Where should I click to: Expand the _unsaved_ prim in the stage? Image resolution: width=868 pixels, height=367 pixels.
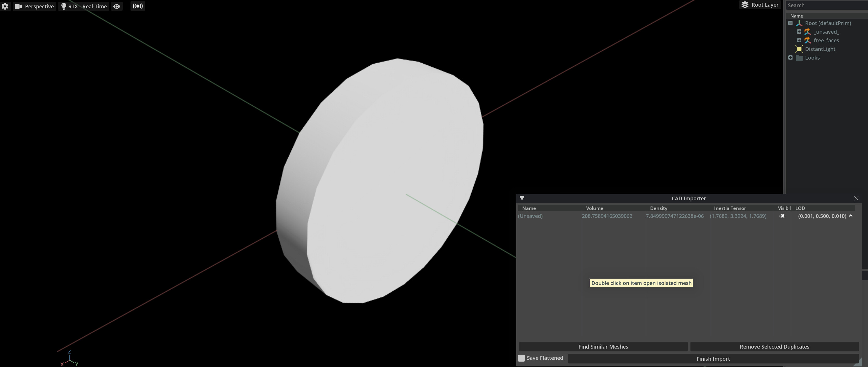799,31
